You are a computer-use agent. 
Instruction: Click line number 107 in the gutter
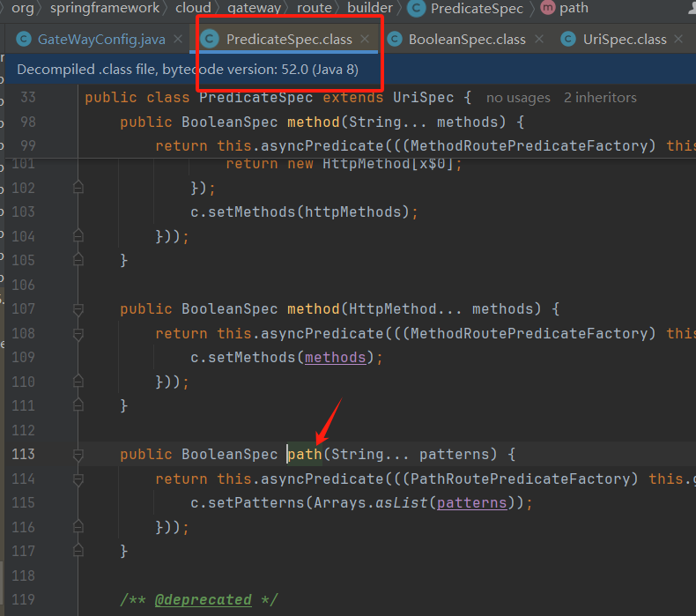(23, 308)
